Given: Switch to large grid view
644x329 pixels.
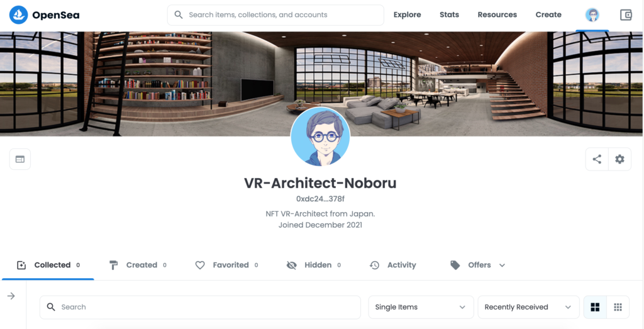Looking at the screenshot, I should click(595, 307).
